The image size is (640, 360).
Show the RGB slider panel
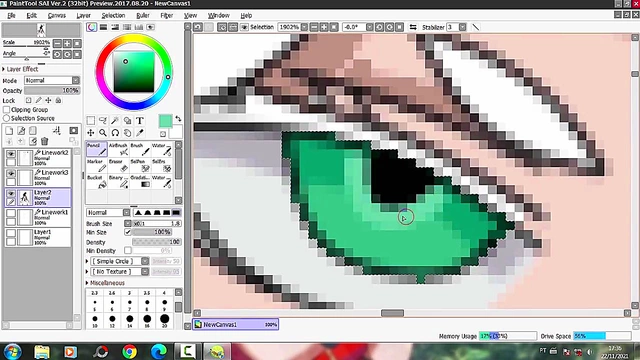(x=103, y=27)
